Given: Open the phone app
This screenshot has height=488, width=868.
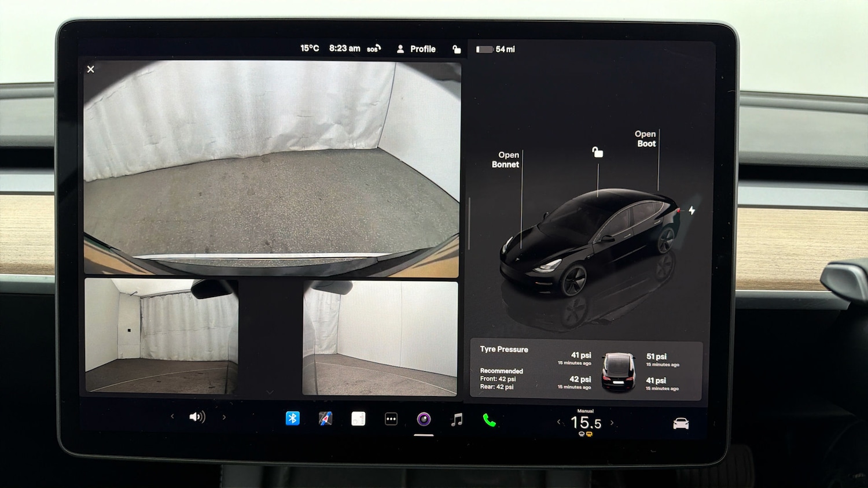Looking at the screenshot, I should click(x=489, y=417).
